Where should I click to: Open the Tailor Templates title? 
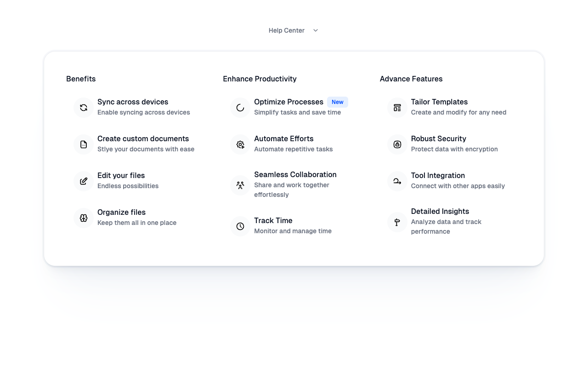click(x=439, y=102)
